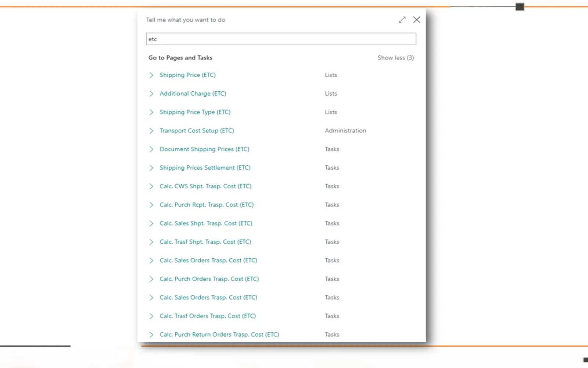Expand chevron beside Transport Cost Setup (ETC)
This screenshot has height=368, width=588.
click(x=151, y=131)
